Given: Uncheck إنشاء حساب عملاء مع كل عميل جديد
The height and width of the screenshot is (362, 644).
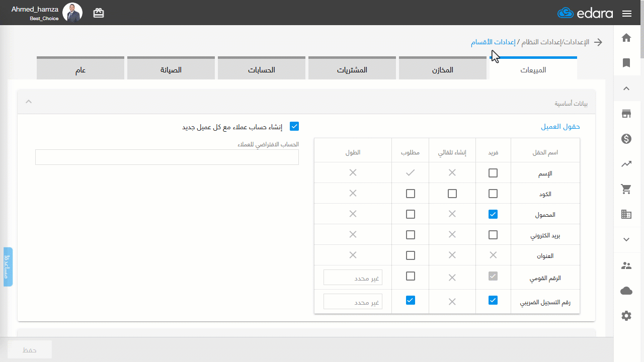Looking at the screenshot, I should click(294, 126).
